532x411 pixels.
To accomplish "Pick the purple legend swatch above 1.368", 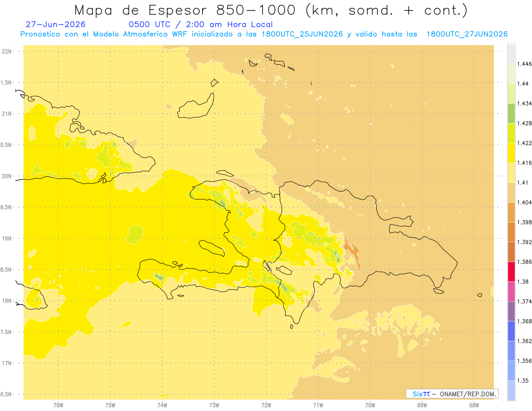I will tap(511, 311).
